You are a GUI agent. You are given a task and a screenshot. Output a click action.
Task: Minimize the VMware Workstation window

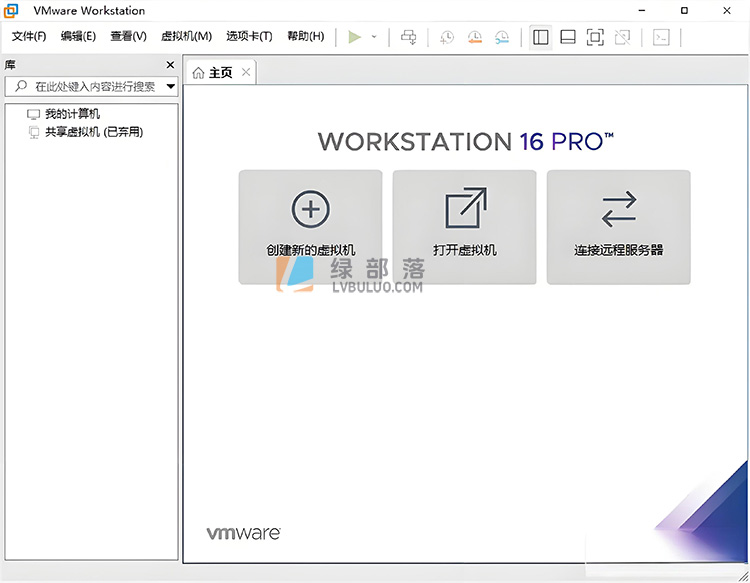pyautogui.click(x=642, y=11)
